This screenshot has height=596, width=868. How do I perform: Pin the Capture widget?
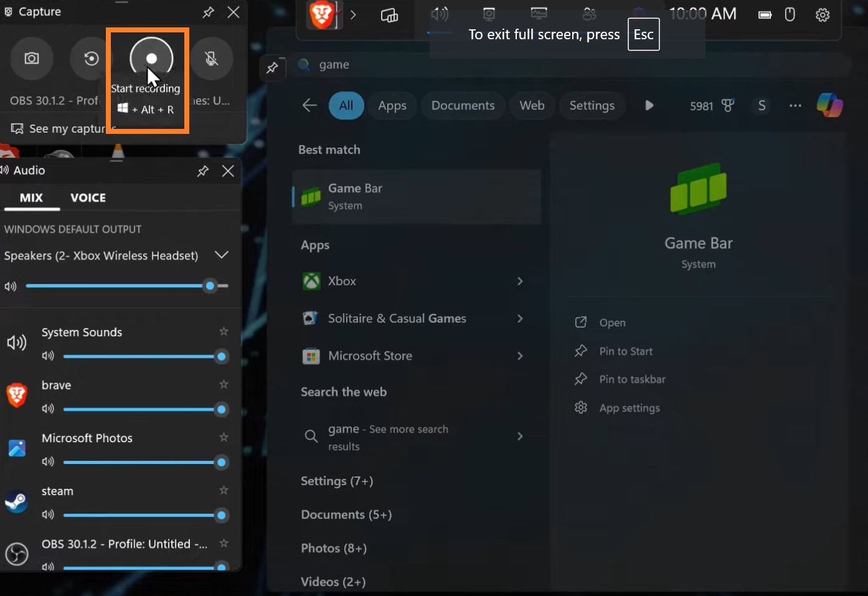coord(209,12)
